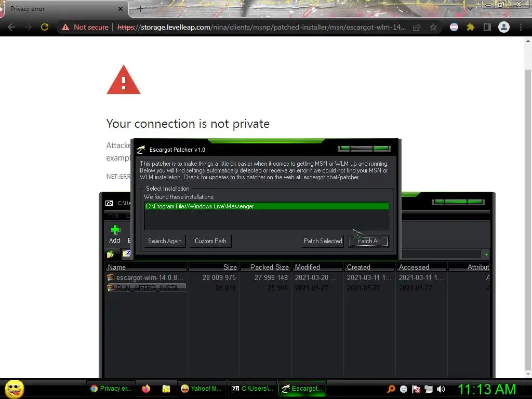Click Search Again button

165,241
